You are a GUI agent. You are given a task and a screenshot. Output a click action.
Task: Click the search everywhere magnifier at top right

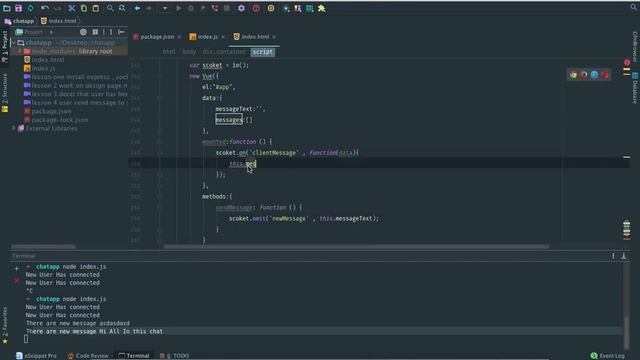(x=633, y=7)
